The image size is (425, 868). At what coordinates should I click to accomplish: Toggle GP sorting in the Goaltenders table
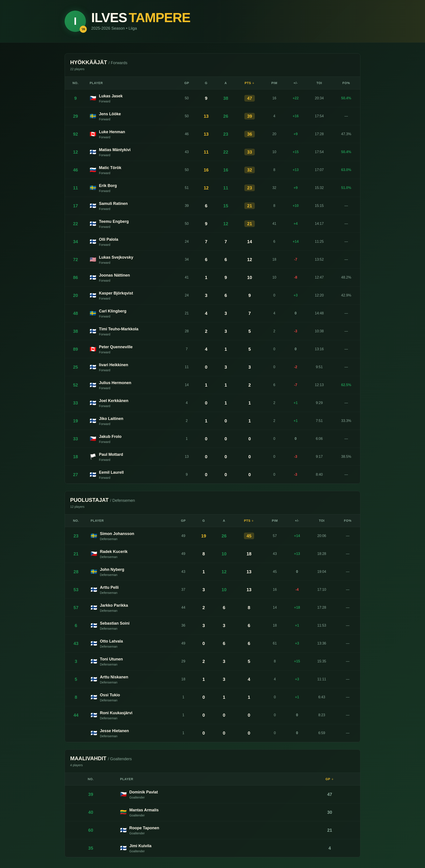(329, 779)
